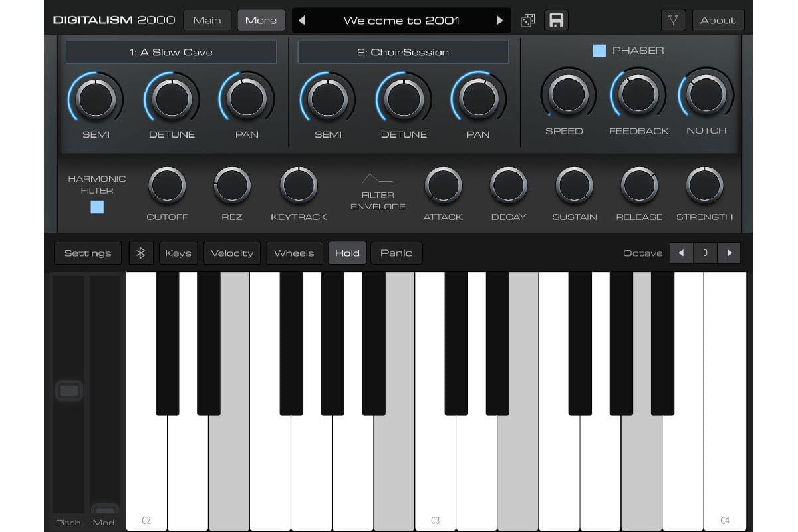Open preset name 'Welcome to 2001' list
798x532 pixels.
tap(401, 20)
